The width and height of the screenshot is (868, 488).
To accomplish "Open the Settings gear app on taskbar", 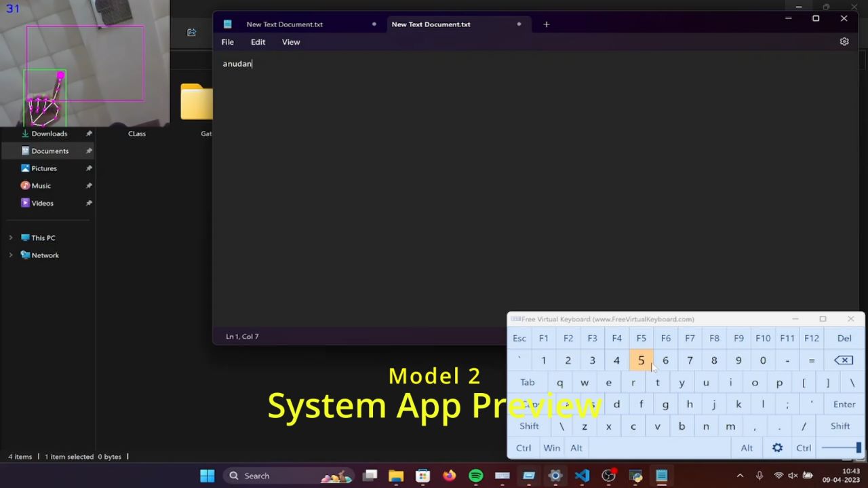I will click(555, 476).
